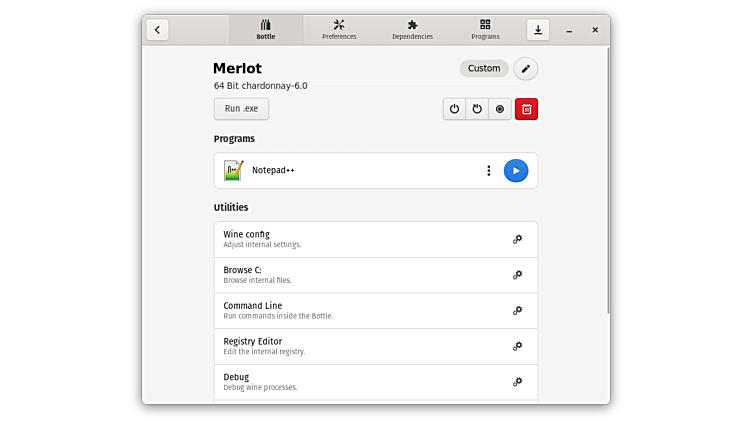Screen dimensions: 752x423
Task: Click the back arrow button
Action: pyautogui.click(x=157, y=30)
